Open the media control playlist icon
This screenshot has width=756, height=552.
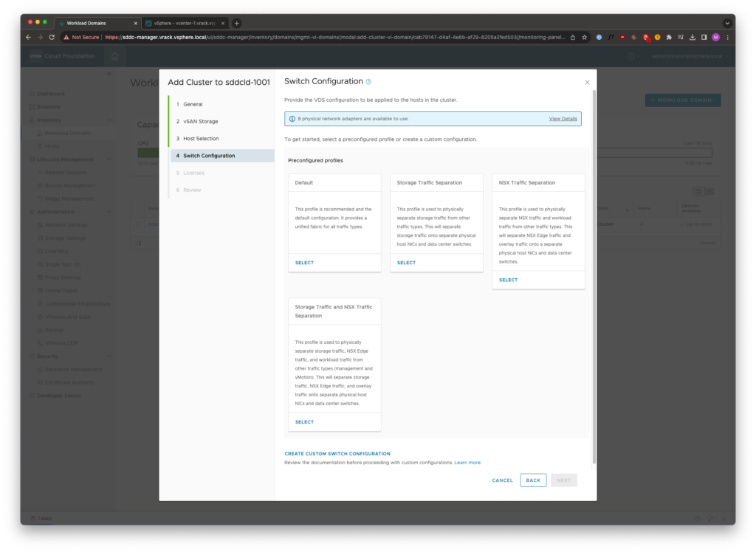coord(680,37)
